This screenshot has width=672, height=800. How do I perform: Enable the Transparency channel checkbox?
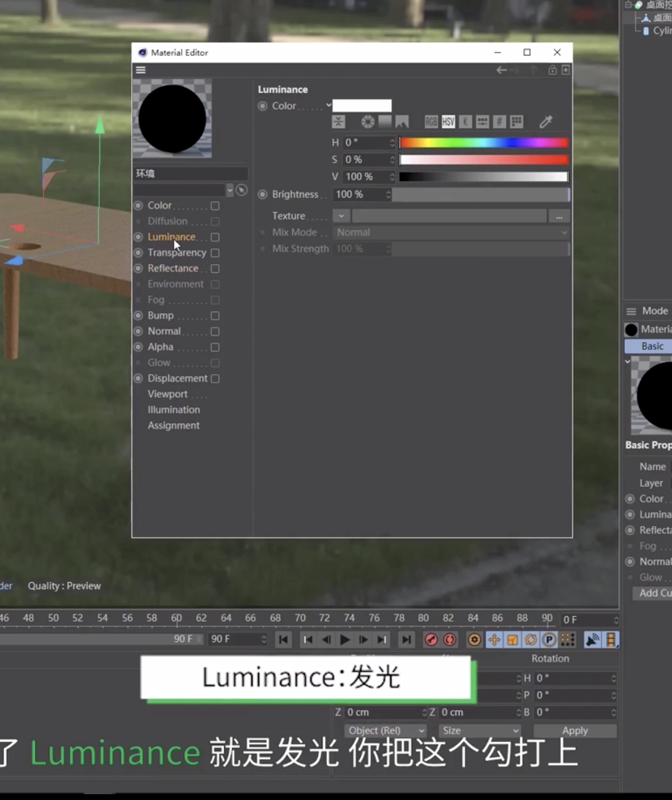pos(215,253)
